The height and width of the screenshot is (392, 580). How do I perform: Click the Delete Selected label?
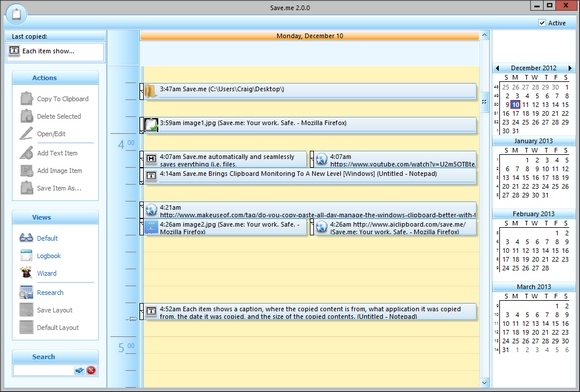59,116
